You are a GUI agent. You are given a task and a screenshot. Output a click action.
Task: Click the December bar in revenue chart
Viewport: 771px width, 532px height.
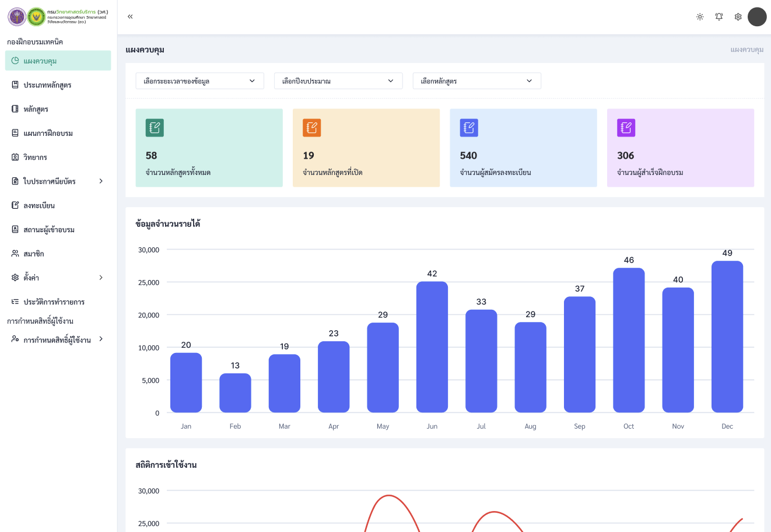click(x=727, y=337)
